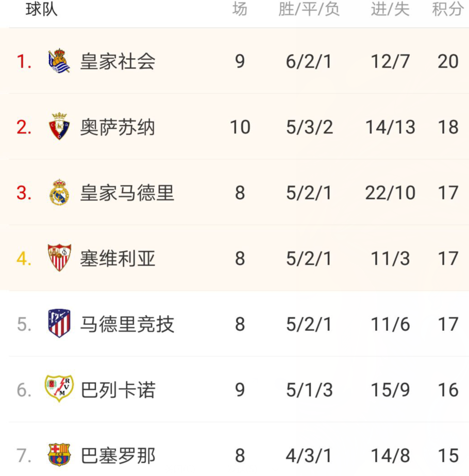Open the Sevilla club badge
This screenshot has height=476, width=469.
pyautogui.click(x=60, y=258)
